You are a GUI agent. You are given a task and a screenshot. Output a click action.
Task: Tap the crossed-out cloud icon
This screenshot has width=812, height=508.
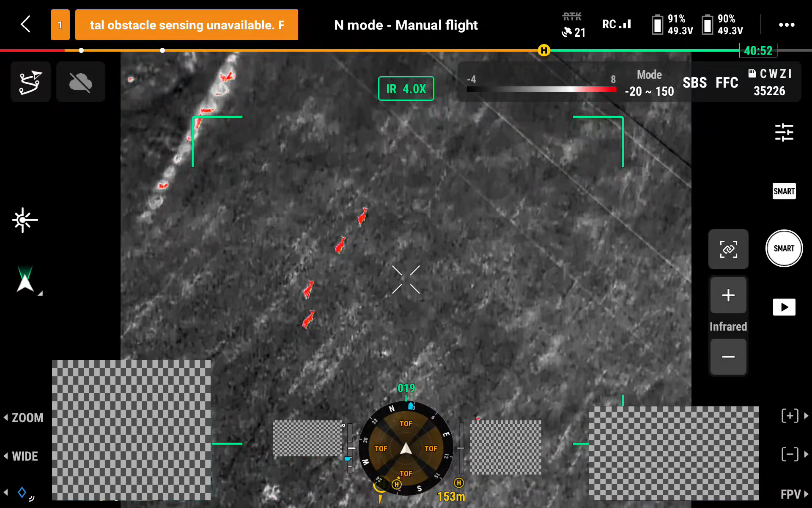pos(80,82)
